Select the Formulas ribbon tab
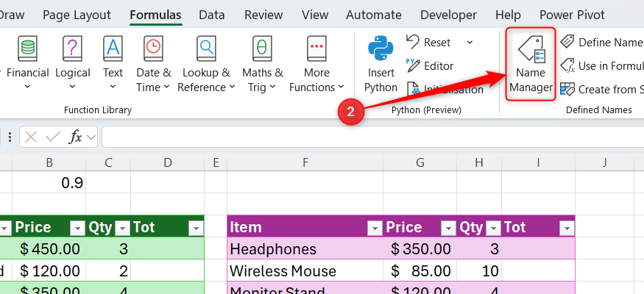The height and width of the screenshot is (294, 644). pos(155,15)
